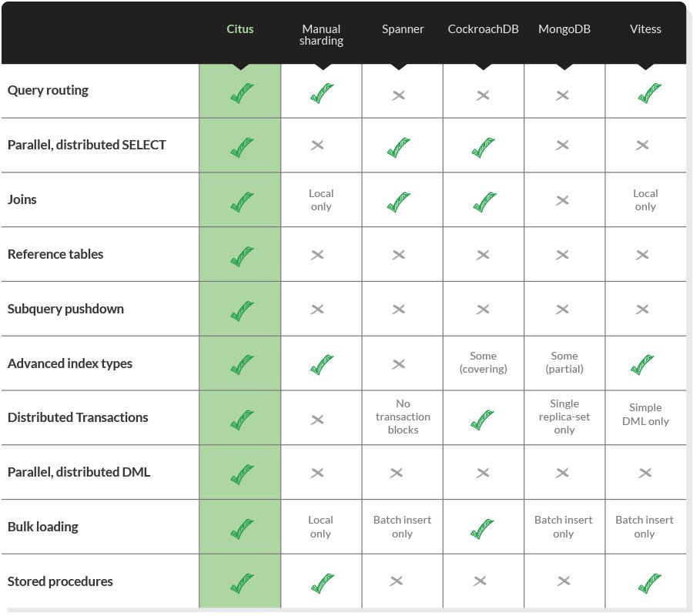Image resolution: width=693 pixels, height=616 pixels.
Task: Click the CockroachDB checkmark in Joins row
Action: [x=484, y=202]
